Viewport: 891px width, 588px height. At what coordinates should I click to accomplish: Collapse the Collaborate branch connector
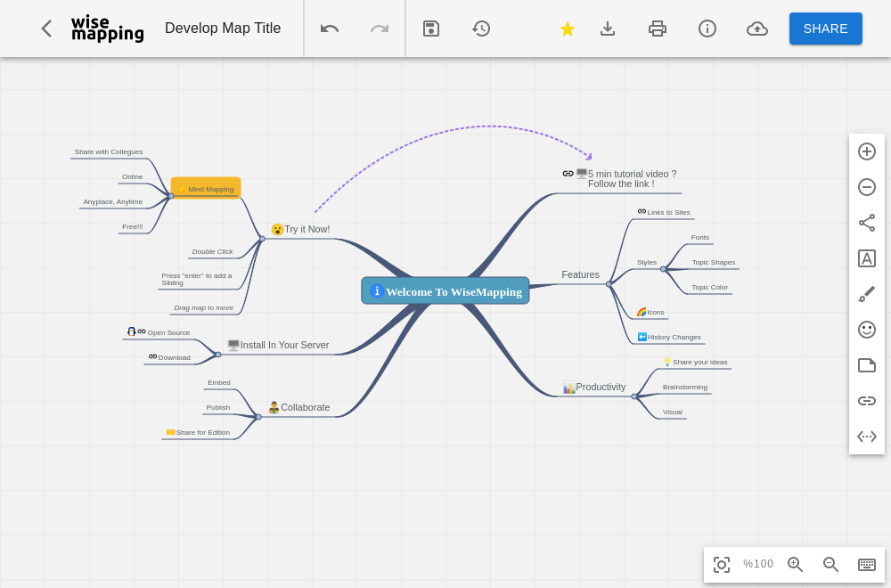pos(258,417)
